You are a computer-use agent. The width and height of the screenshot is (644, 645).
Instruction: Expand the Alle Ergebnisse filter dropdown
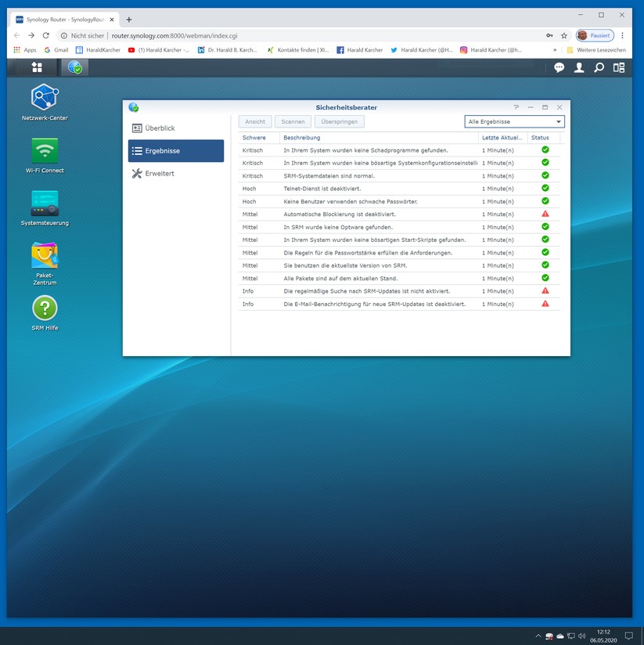[514, 122]
